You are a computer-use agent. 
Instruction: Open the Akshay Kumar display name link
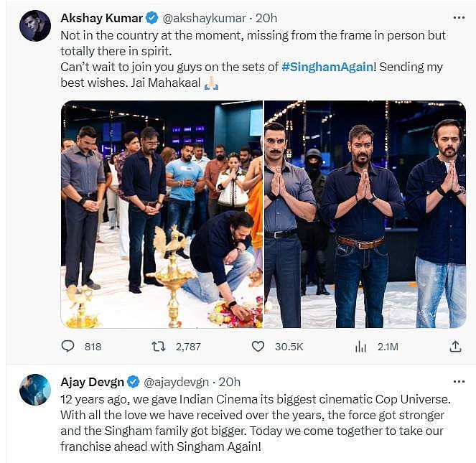pyautogui.click(x=102, y=17)
